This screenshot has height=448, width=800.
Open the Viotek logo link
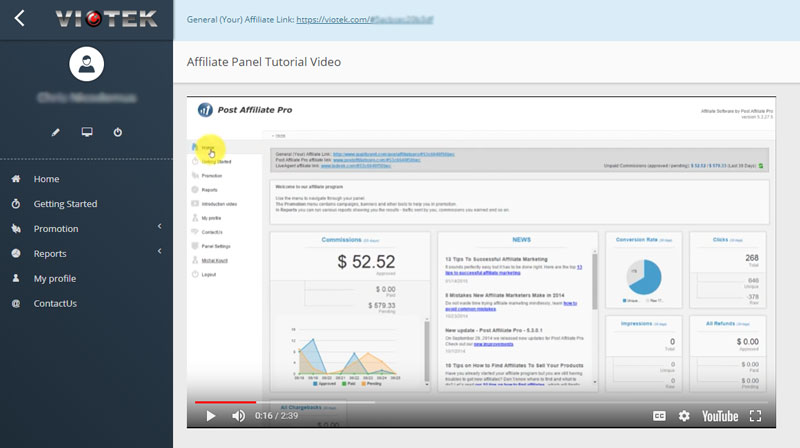[x=107, y=19]
